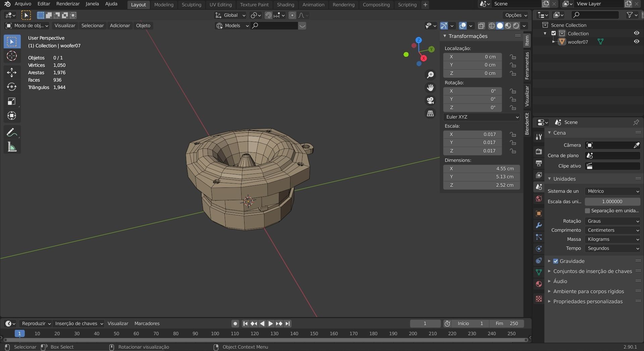Viewport: 644px width, 351px height.
Task: Open Euler XYZ rotation mode dropdown
Action: (x=482, y=117)
